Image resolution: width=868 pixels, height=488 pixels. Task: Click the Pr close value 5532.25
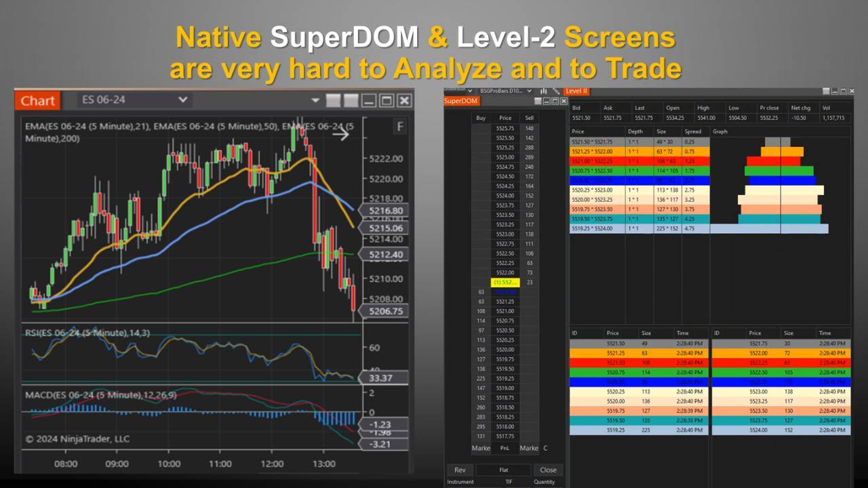[x=769, y=117]
